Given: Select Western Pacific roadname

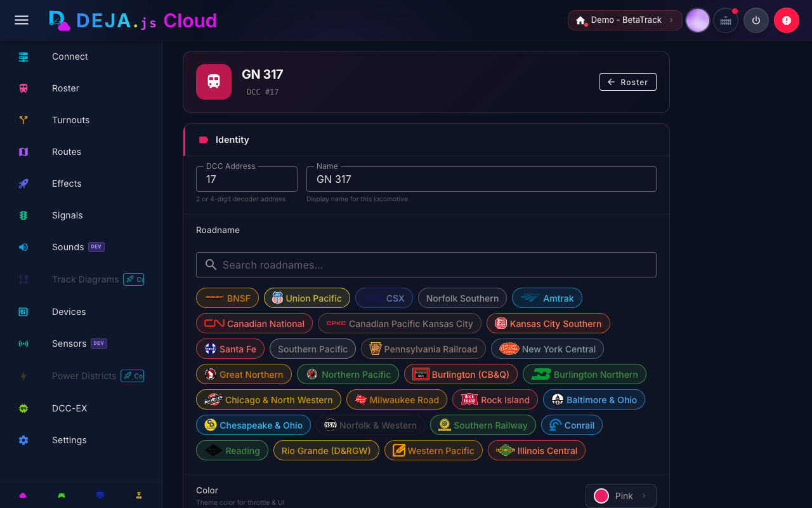Looking at the screenshot, I should pyautogui.click(x=433, y=451).
